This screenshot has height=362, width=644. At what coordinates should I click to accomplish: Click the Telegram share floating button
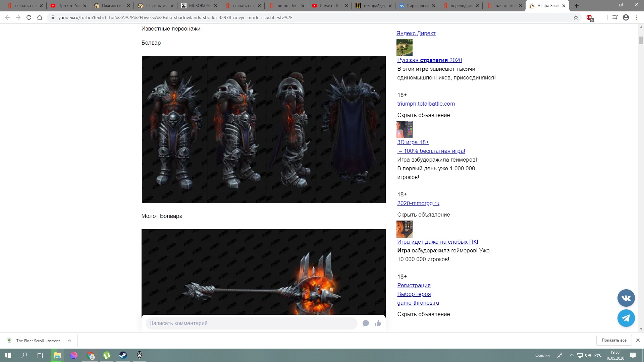tap(626, 318)
